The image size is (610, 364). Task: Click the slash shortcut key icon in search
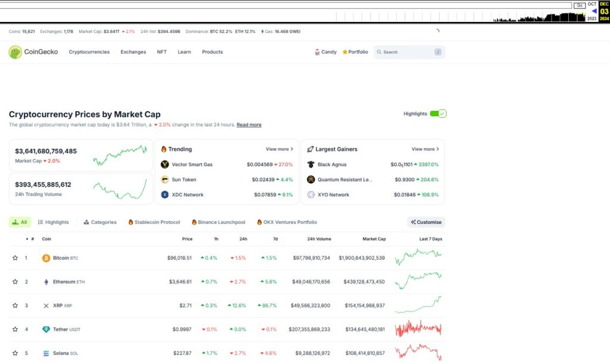[438, 52]
